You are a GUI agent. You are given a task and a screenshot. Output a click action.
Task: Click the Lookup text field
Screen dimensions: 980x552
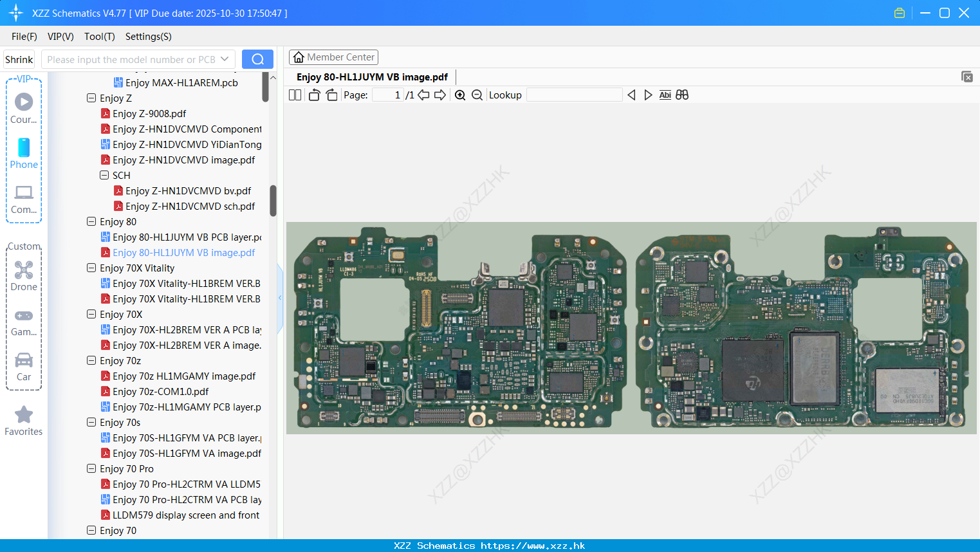tap(575, 95)
